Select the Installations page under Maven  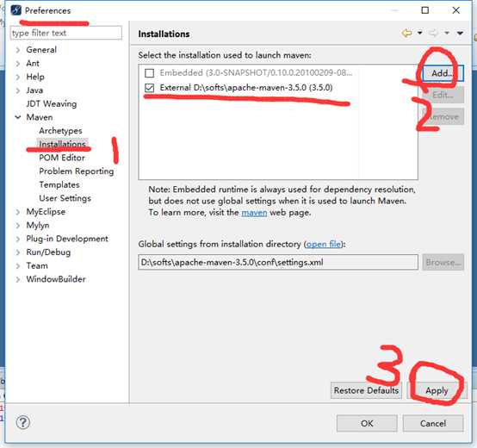click(x=62, y=144)
